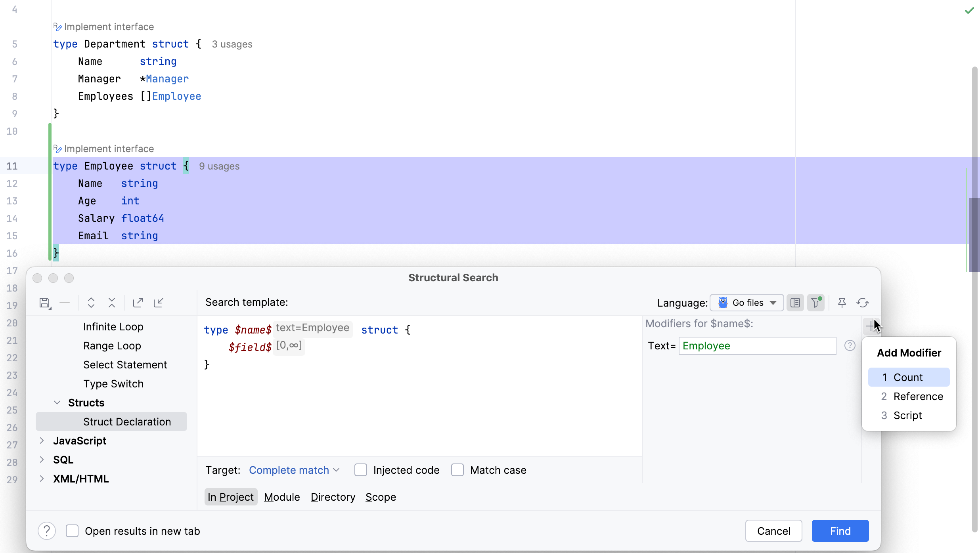980x553 pixels.
Task: Collapse the Structs tree section
Action: (57, 402)
